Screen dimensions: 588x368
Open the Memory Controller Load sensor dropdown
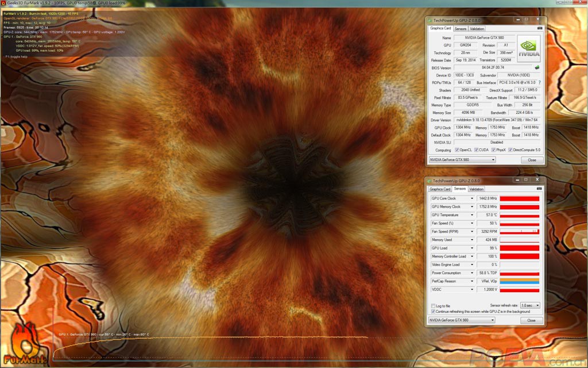point(472,256)
